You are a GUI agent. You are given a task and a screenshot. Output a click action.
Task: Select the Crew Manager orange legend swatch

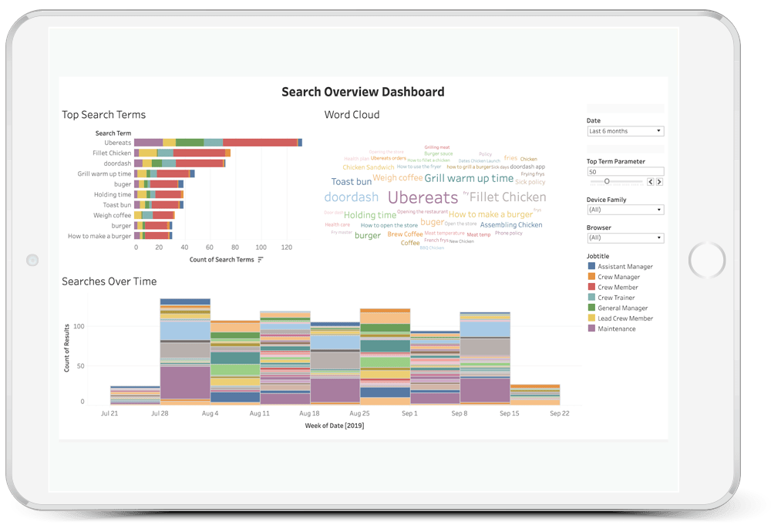(x=591, y=276)
